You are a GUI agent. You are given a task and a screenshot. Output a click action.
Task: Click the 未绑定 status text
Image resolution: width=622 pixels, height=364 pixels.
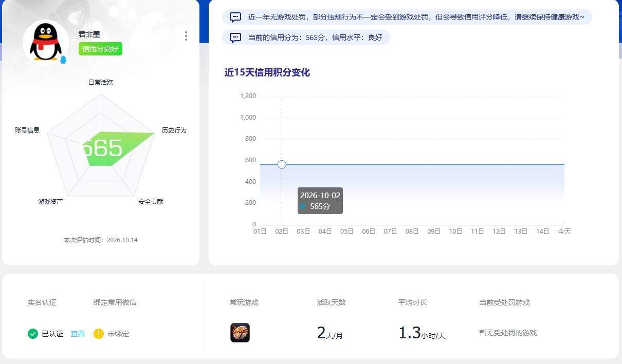118,334
